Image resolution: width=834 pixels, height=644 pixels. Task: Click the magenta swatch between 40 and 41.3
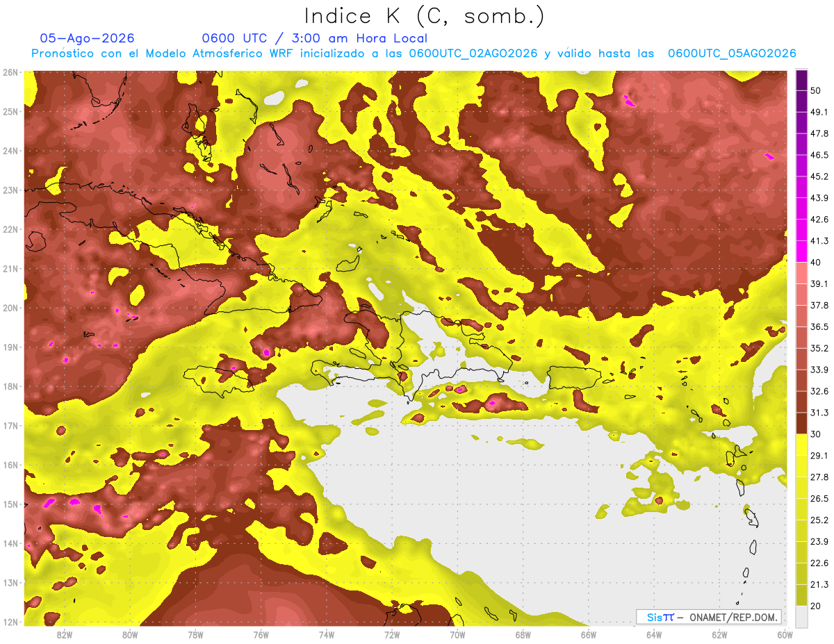(x=802, y=251)
